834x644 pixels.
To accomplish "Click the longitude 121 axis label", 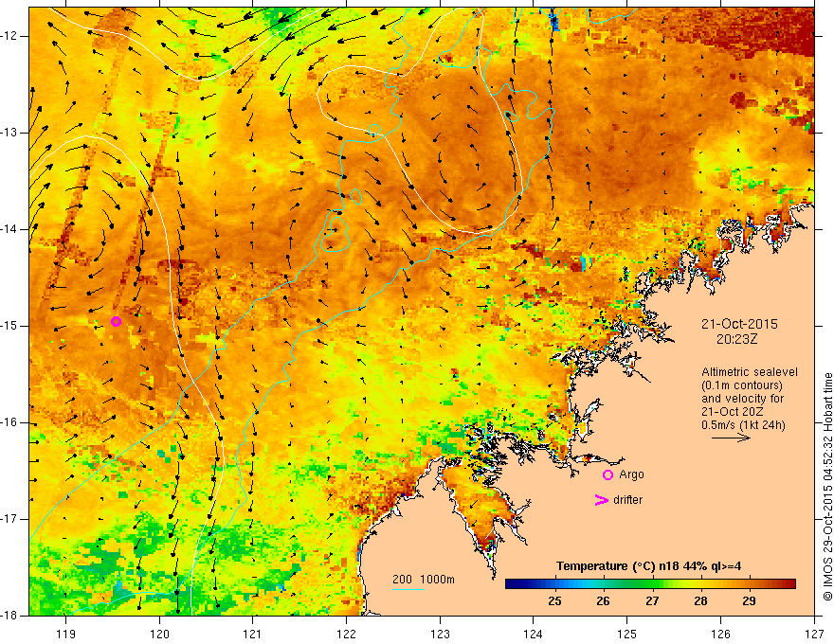I will point(253,634).
